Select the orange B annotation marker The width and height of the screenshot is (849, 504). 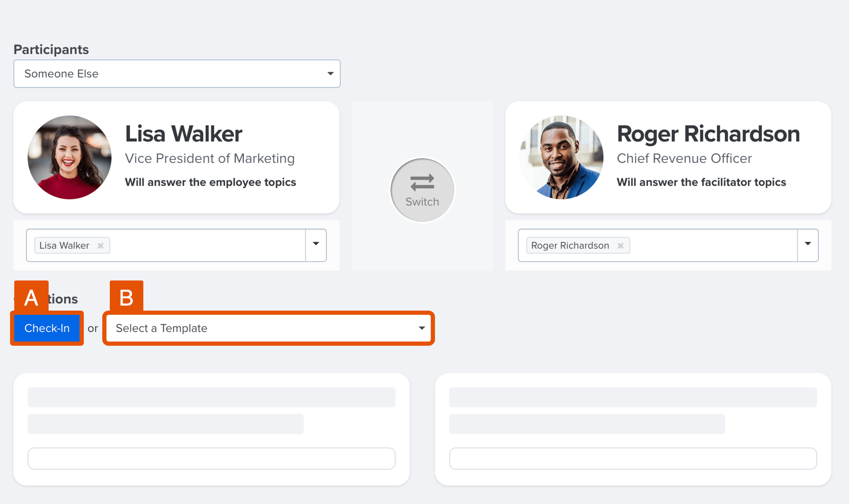pos(126,297)
